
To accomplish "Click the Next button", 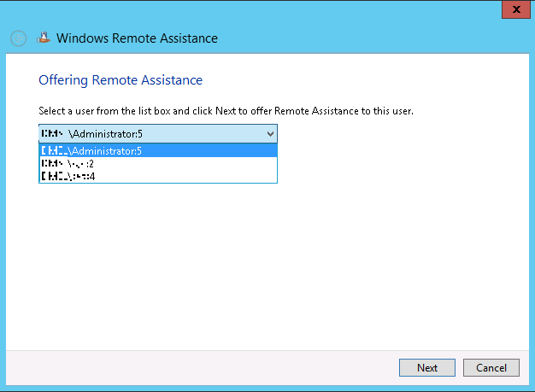I will 427,368.
